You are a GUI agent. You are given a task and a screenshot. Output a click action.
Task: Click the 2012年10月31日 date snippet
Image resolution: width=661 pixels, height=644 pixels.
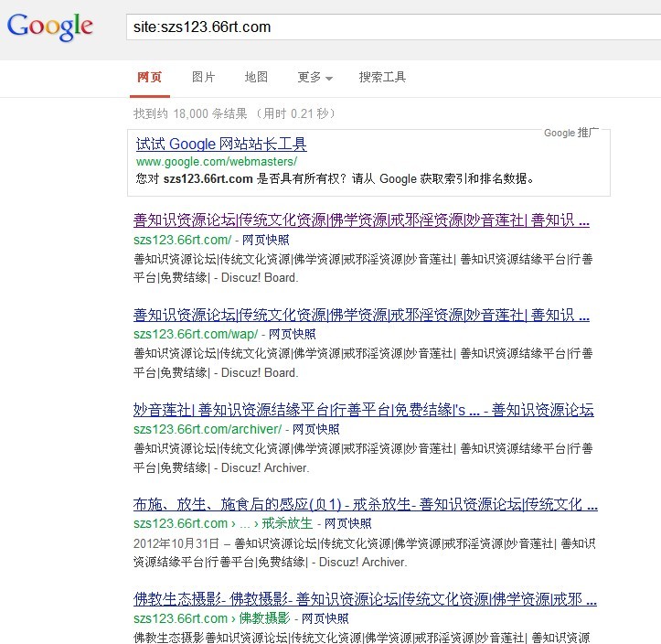[x=176, y=543]
